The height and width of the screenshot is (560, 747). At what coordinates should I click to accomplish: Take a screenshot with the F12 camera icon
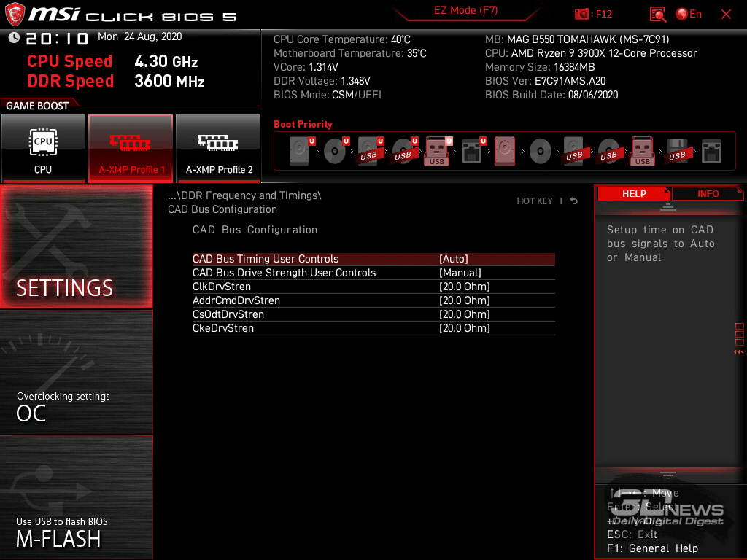pos(581,15)
